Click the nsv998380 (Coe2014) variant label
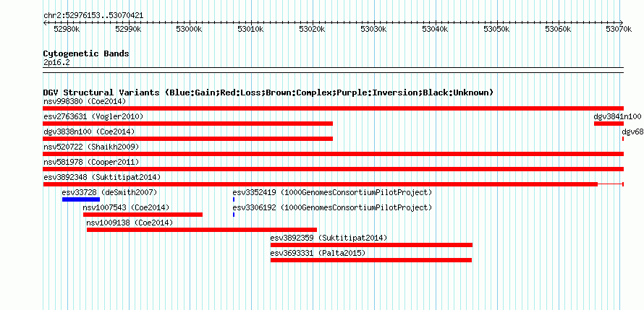 tap(84, 101)
